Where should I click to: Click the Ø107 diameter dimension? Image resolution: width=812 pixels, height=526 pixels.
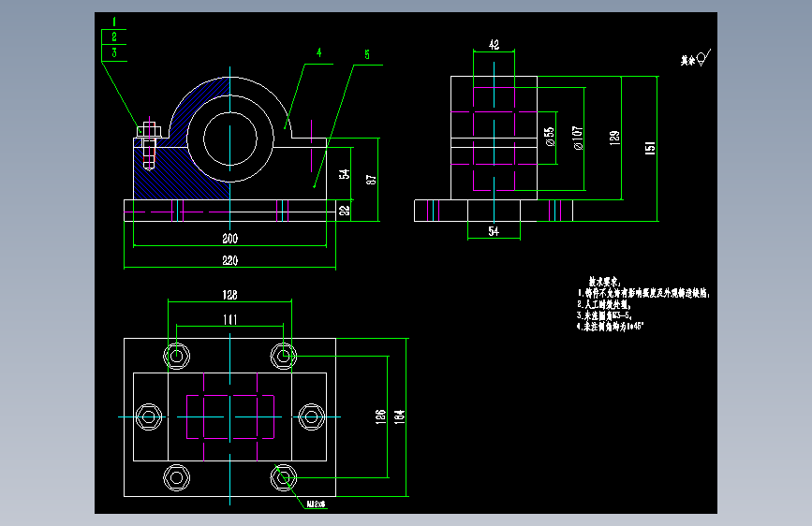578,138
